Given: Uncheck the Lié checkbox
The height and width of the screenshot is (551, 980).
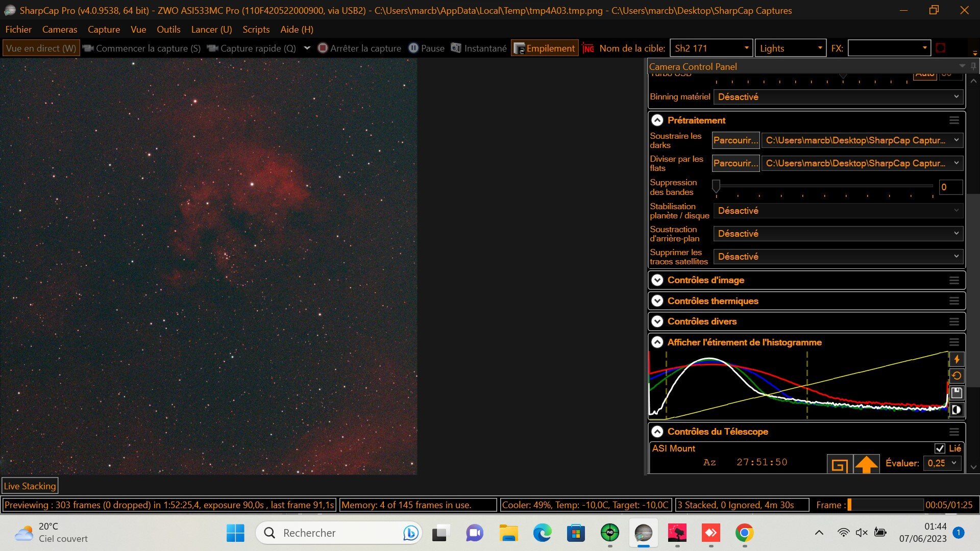Looking at the screenshot, I should (940, 448).
